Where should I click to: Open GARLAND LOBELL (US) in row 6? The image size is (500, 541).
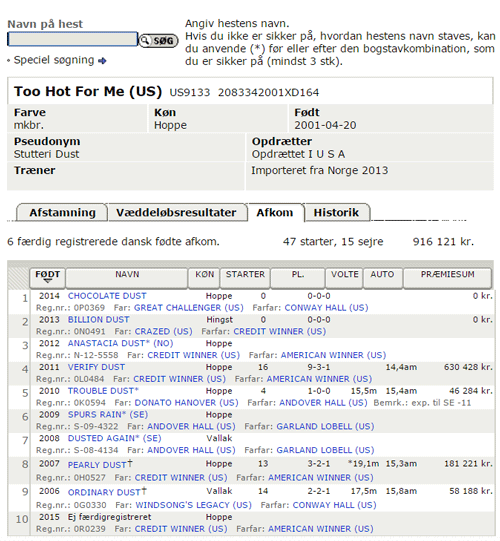pos(325,426)
